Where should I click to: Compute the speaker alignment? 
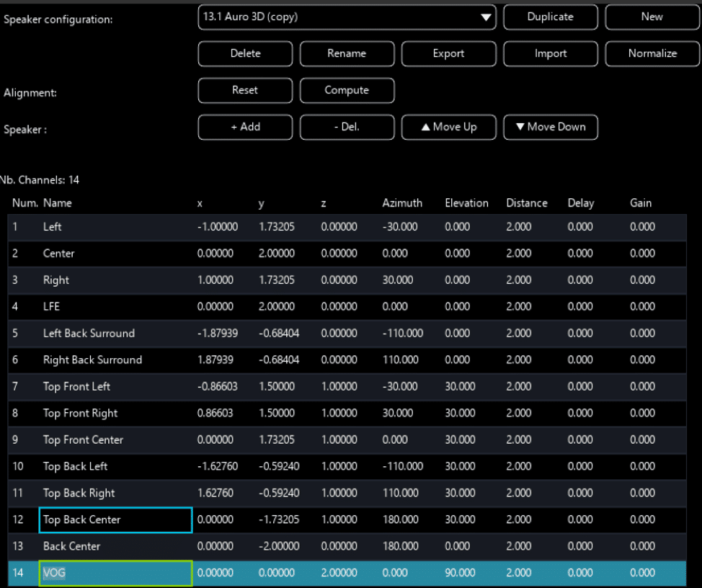tap(347, 91)
